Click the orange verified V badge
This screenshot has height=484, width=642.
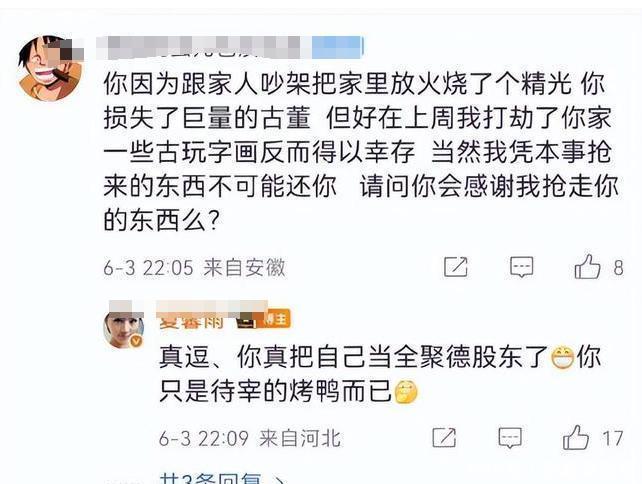pyautogui.click(x=137, y=341)
